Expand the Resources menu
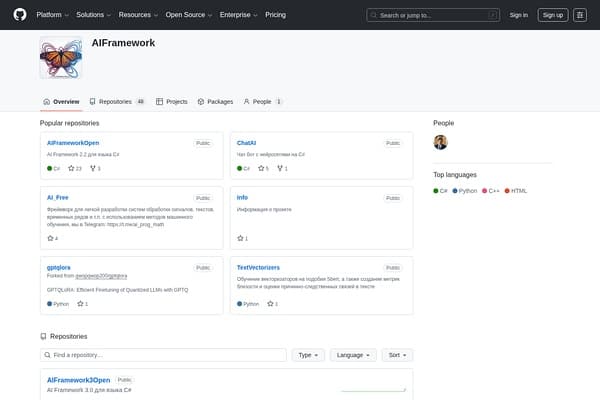 click(138, 15)
